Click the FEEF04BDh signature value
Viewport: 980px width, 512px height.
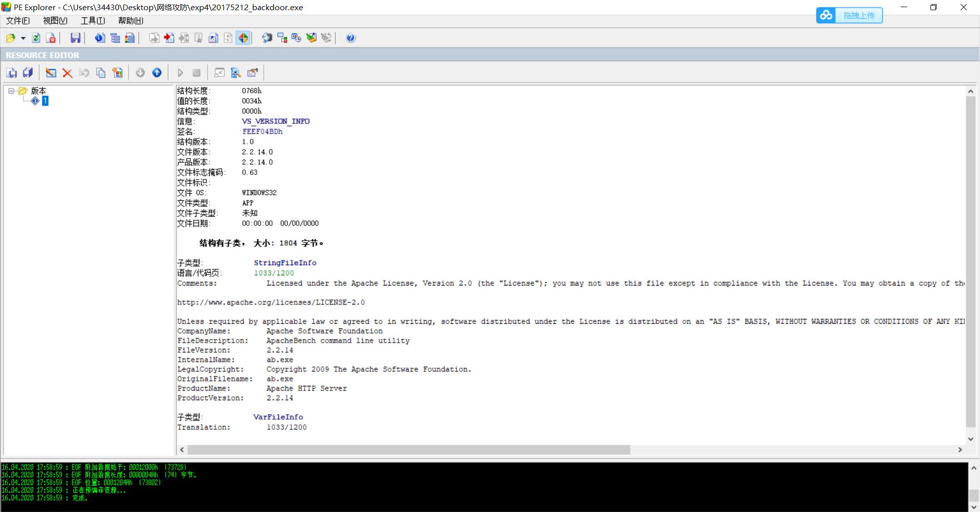click(262, 132)
